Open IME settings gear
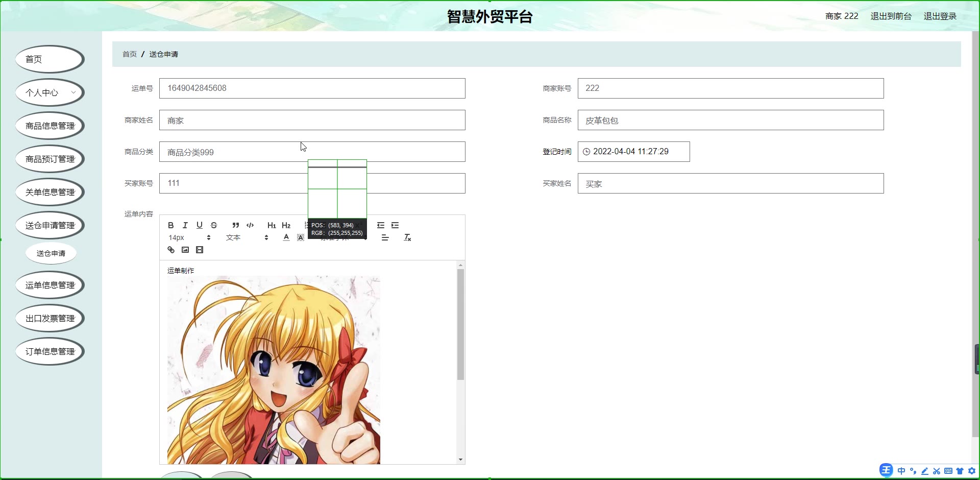Image resolution: width=980 pixels, height=480 pixels. point(972,471)
